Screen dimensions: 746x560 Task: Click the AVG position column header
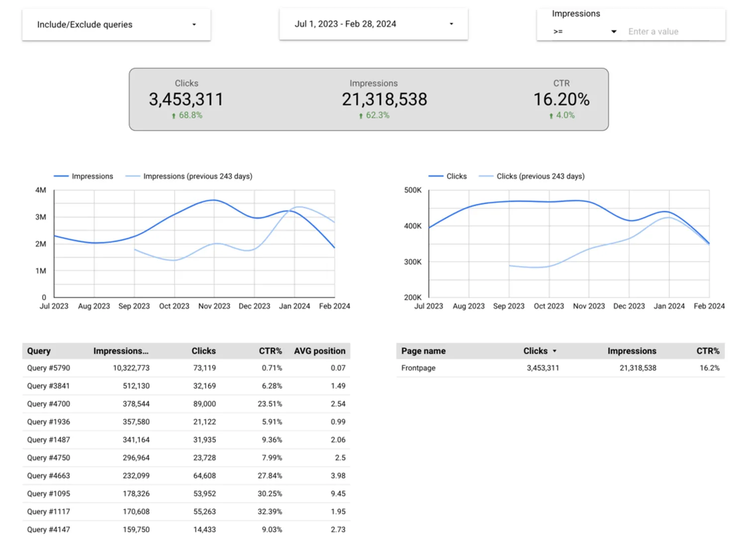[319, 351]
